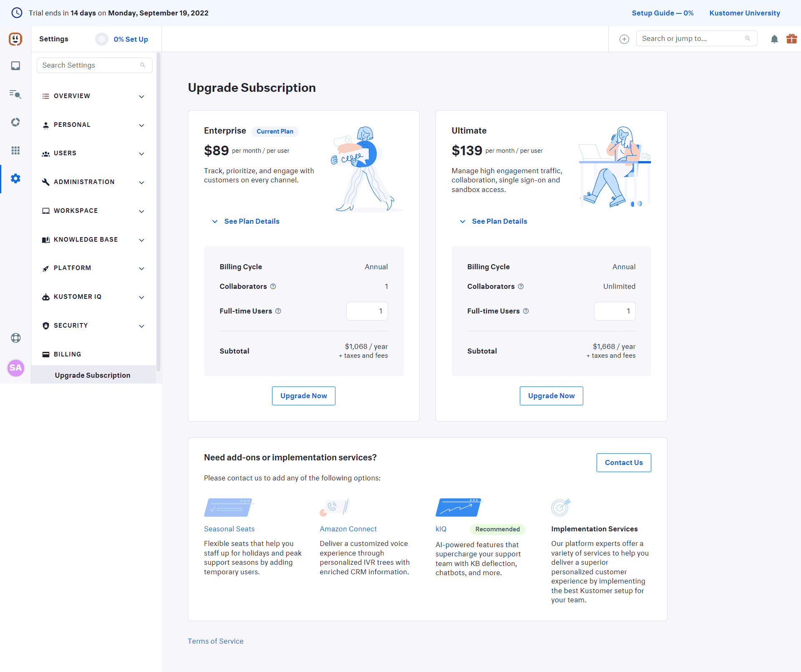Click the Current Plan badge
Image resolution: width=801 pixels, height=672 pixels.
[275, 131]
